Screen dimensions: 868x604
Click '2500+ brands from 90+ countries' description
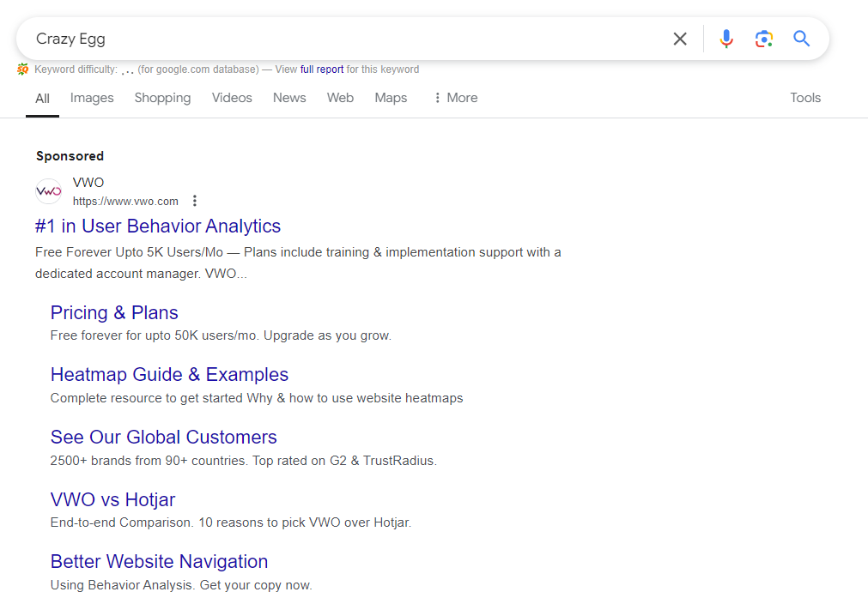[244, 461]
